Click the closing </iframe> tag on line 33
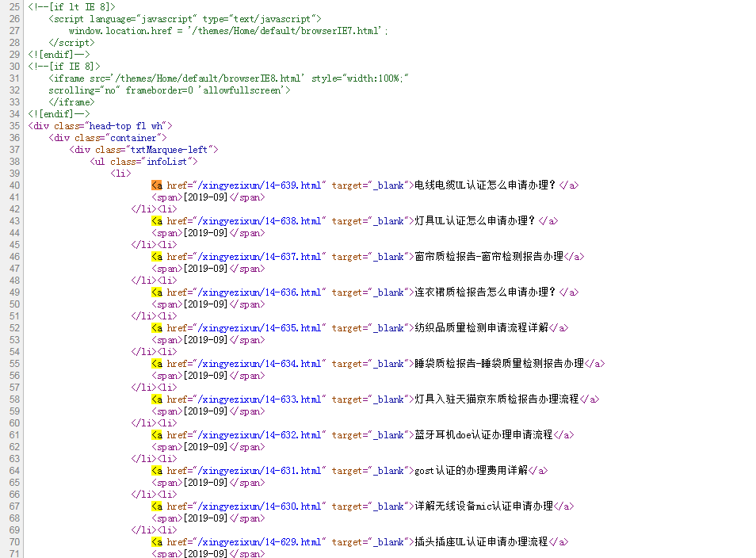The height and width of the screenshot is (558, 756). coord(71,102)
